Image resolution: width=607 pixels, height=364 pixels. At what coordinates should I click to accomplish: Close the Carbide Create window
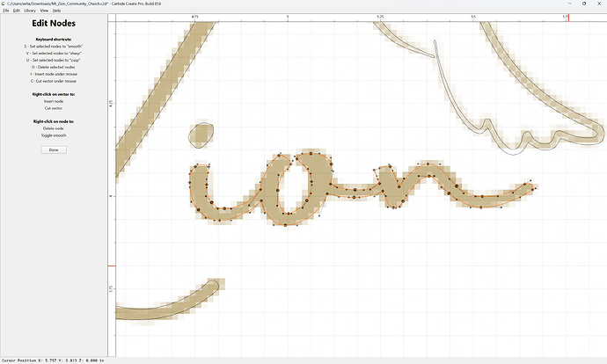pyautogui.click(x=599, y=4)
